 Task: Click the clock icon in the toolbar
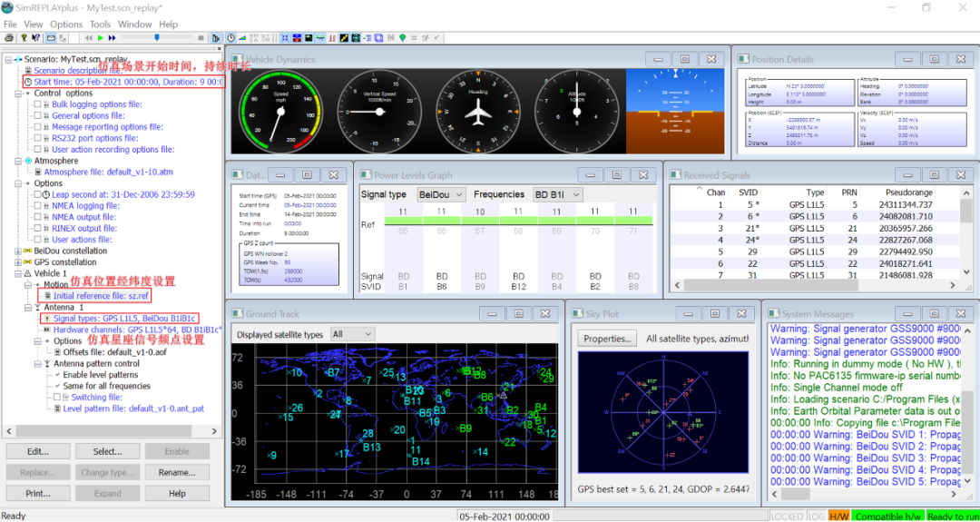coord(231,38)
